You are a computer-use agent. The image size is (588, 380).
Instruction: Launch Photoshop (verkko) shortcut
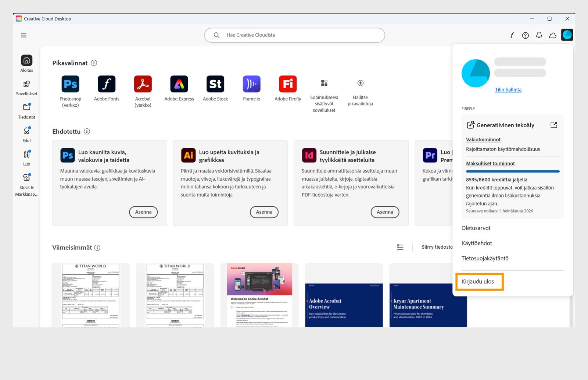(71, 92)
